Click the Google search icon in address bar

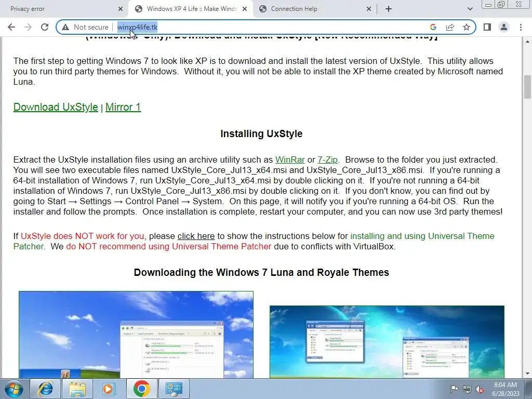point(433,27)
